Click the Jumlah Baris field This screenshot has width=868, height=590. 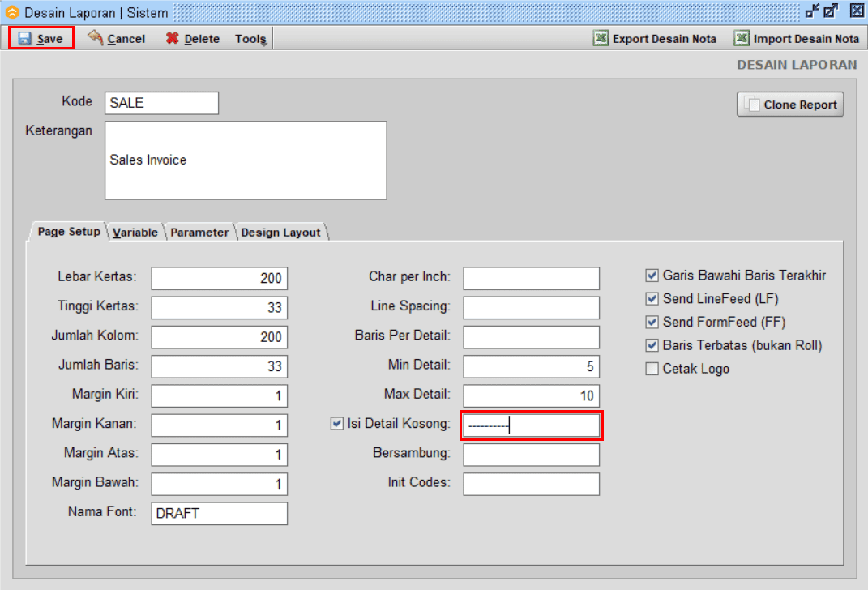[x=219, y=366]
